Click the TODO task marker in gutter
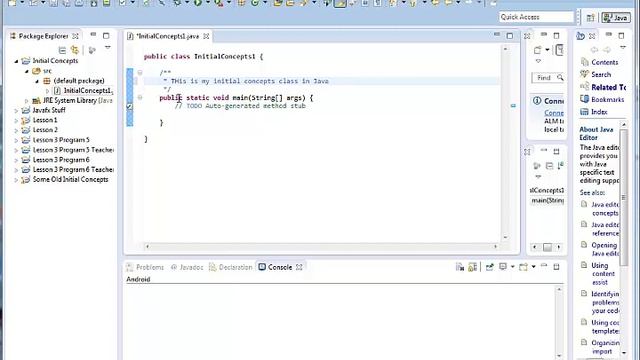This screenshot has width=640, height=360. [130, 107]
